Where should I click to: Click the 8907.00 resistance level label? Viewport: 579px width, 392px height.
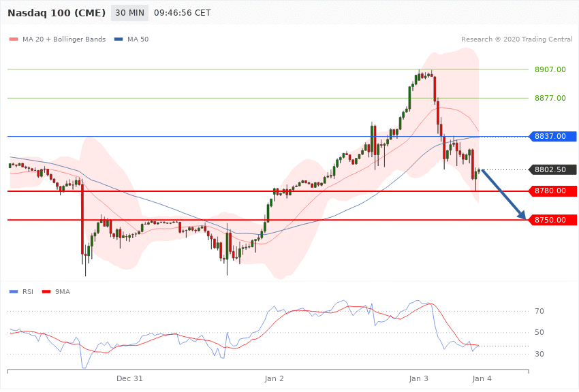(x=550, y=69)
